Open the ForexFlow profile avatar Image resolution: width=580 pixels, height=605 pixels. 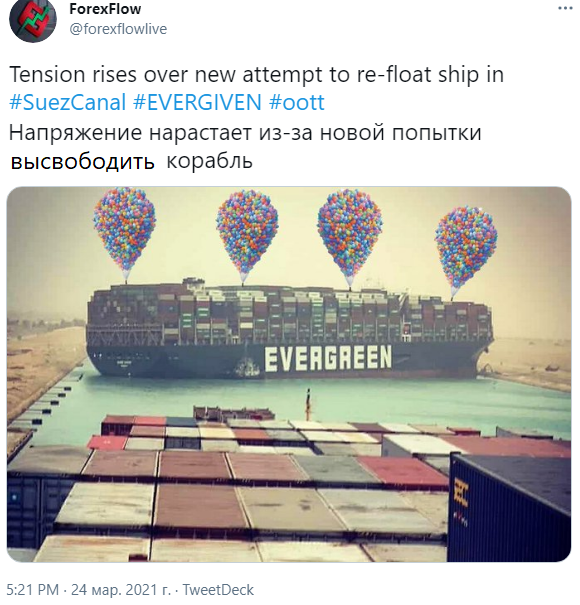click(32, 19)
